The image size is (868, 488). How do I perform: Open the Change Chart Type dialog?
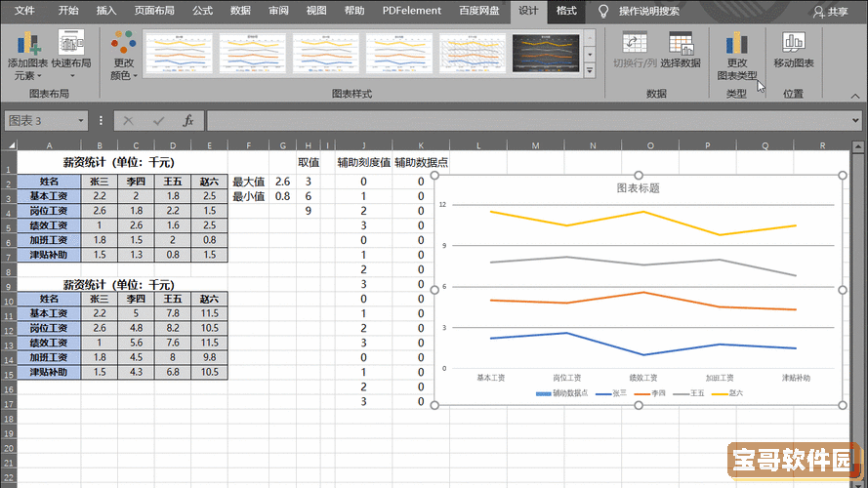[x=737, y=56]
